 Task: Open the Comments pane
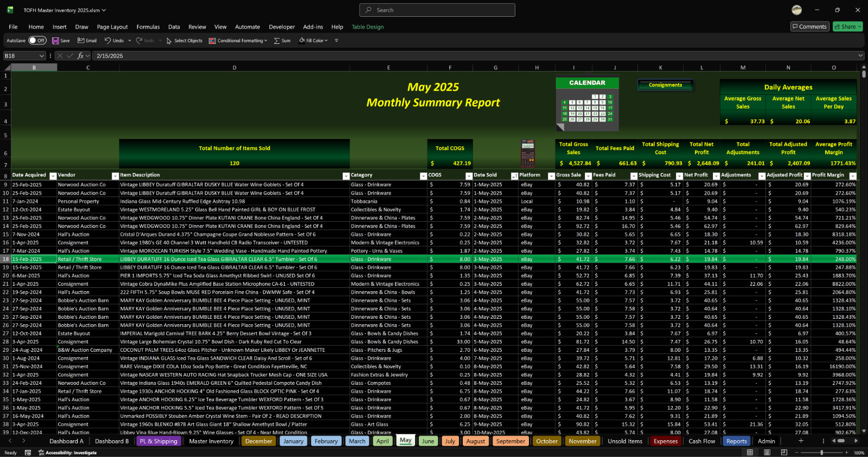(x=809, y=27)
